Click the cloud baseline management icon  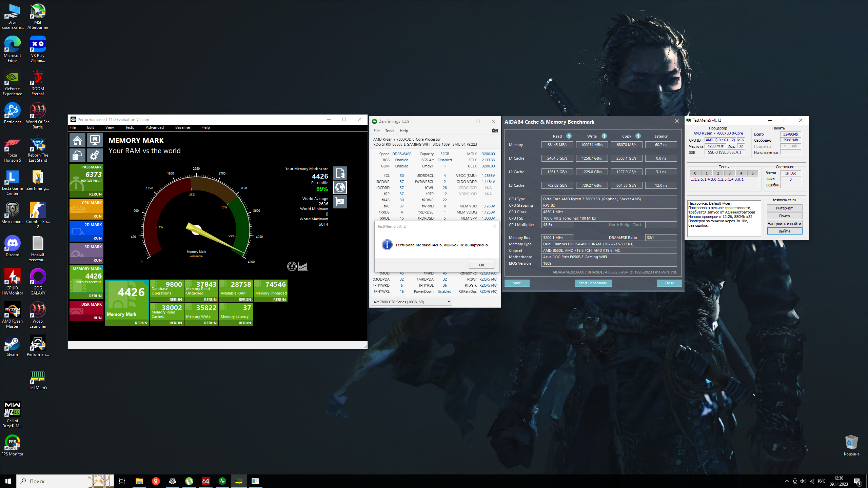coord(77,156)
